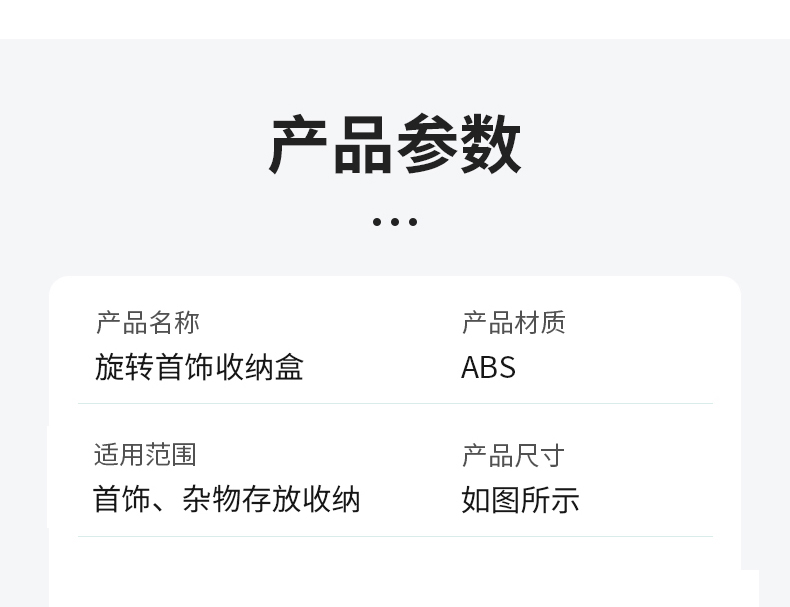Click the middle dot below 产品参数
790x607 pixels.
coord(395,222)
